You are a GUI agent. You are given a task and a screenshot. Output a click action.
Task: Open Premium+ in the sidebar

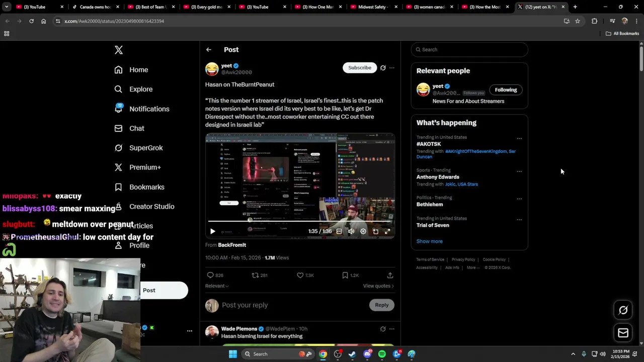coord(137,167)
